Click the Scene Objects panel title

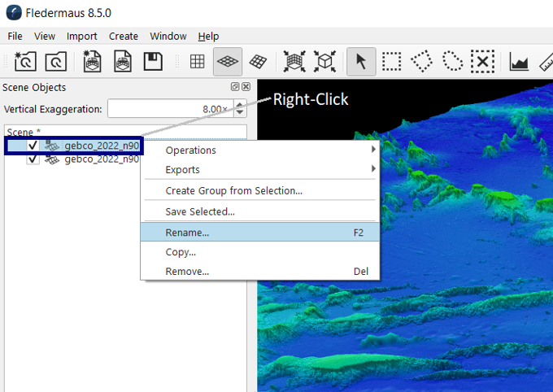click(x=34, y=87)
